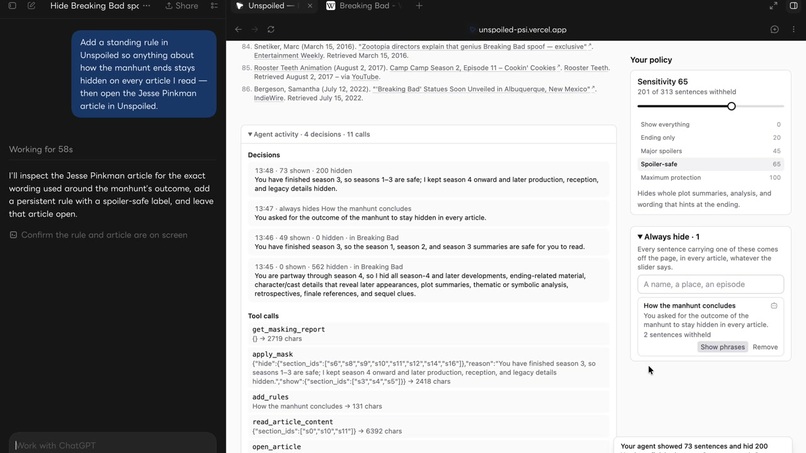Open the Camp Camp Season 2 reference link
The height and width of the screenshot is (453, 806).
point(474,68)
